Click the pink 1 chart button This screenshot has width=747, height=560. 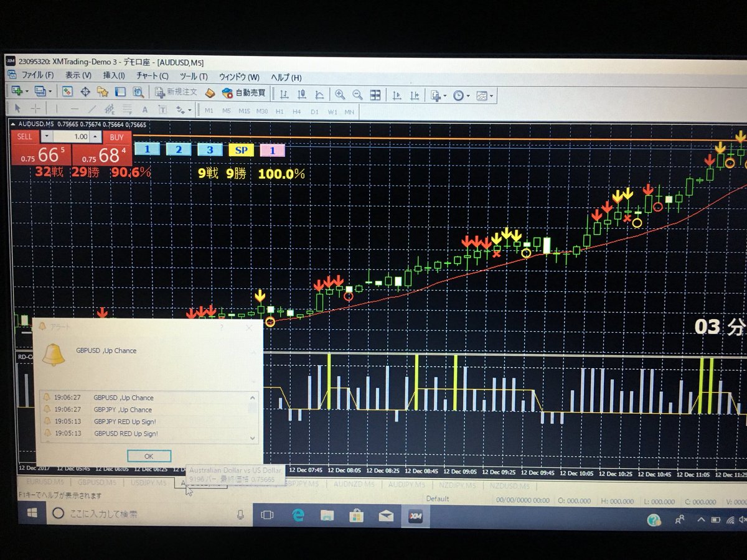(272, 151)
